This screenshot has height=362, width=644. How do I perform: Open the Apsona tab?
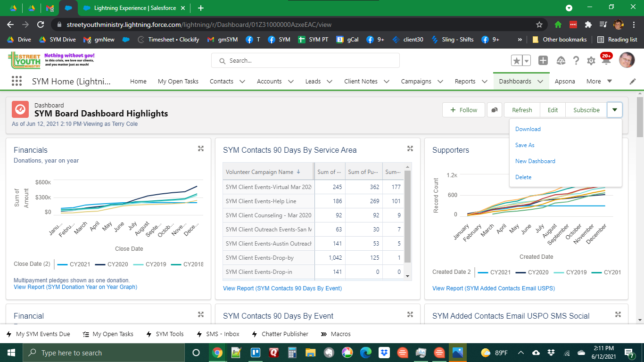click(565, 81)
